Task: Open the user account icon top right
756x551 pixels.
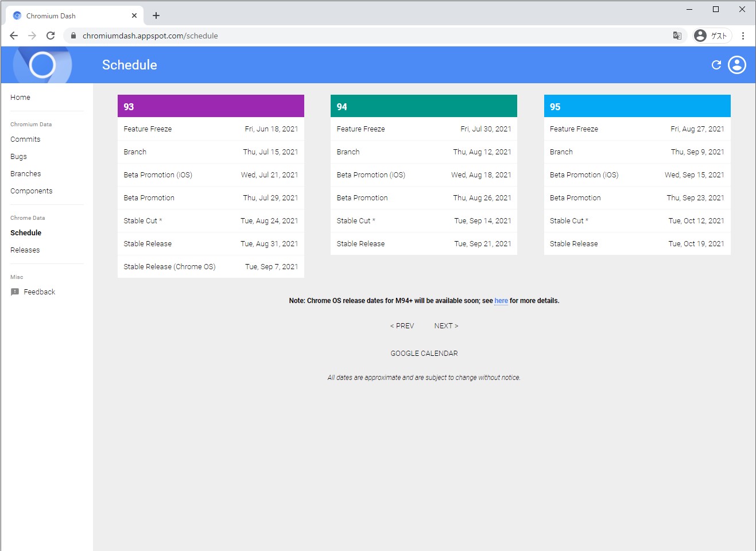Action: pyautogui.click(x=736, y=65)
